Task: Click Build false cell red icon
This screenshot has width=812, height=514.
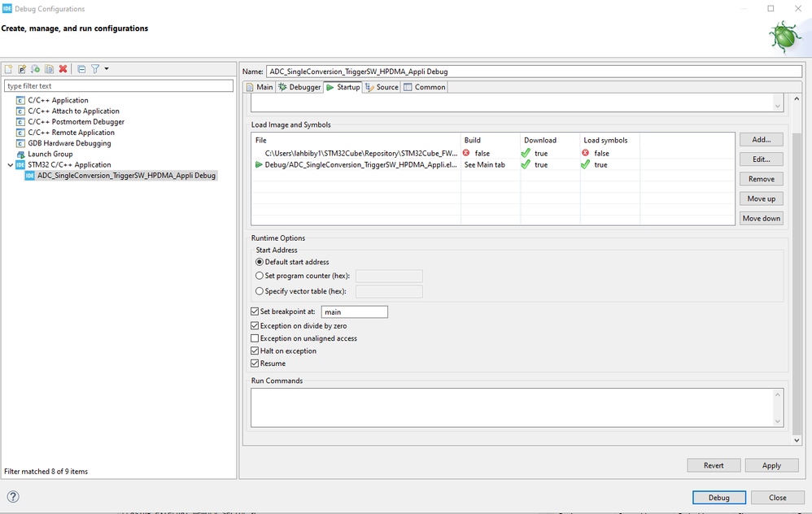Action: pos(466,153)
